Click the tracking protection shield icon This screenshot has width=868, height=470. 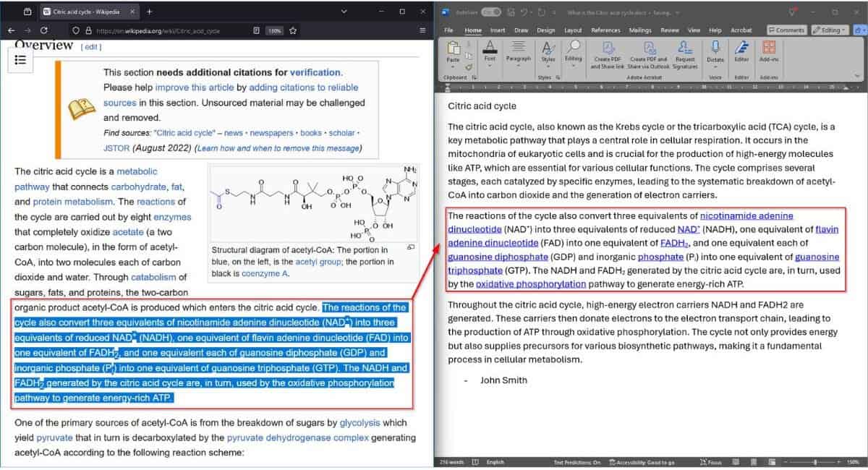pos(76,30)
